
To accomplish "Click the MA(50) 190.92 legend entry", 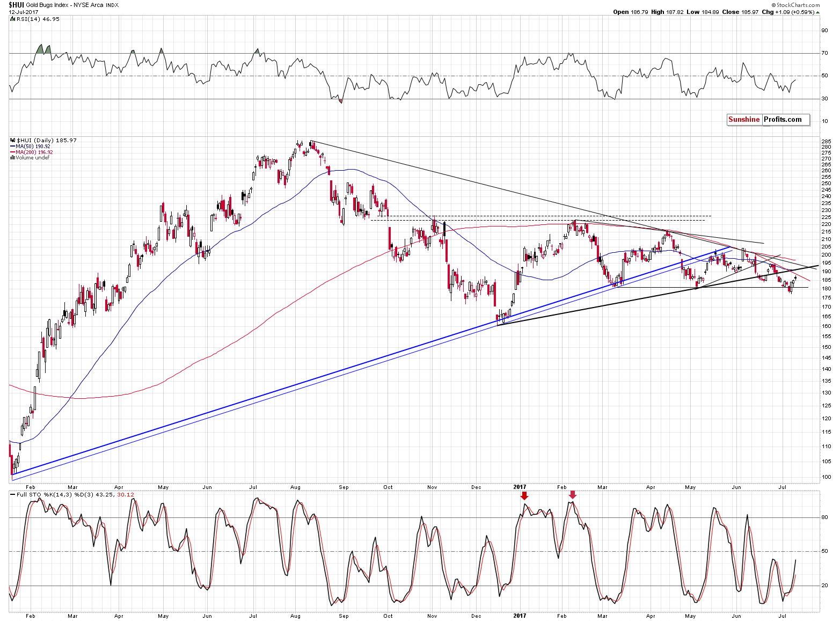I will click(x=33, y=147).
